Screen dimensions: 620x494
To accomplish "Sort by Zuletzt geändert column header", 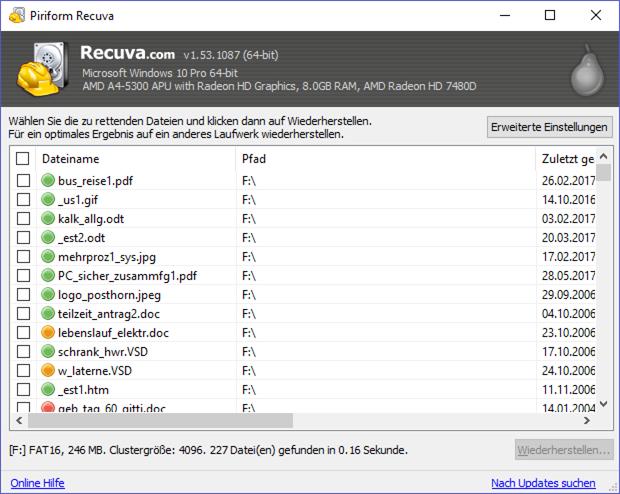I will click(567, 159).
